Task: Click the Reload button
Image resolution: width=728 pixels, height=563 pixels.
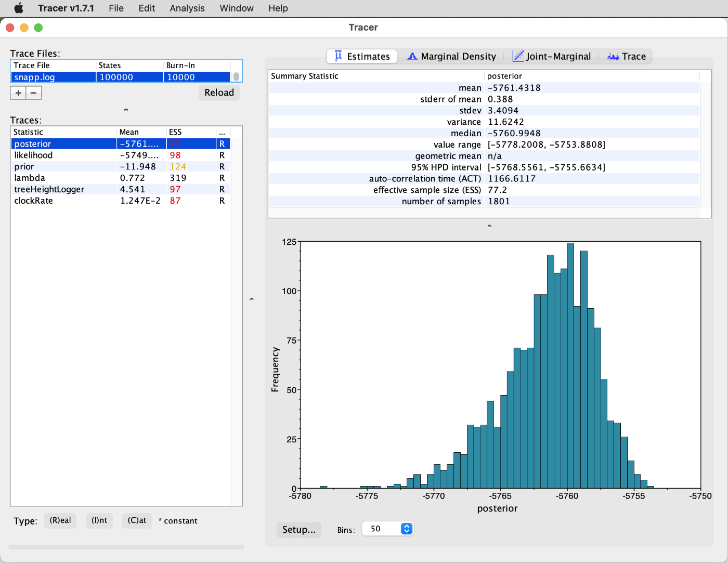Action: [x=219, y=93]
